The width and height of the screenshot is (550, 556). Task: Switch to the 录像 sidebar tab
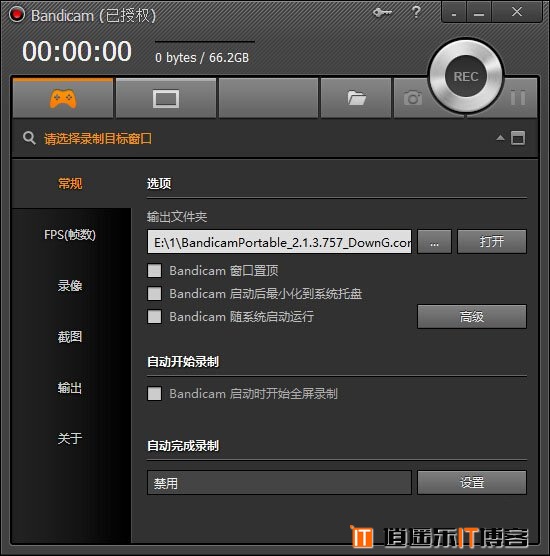click(70, 285)
